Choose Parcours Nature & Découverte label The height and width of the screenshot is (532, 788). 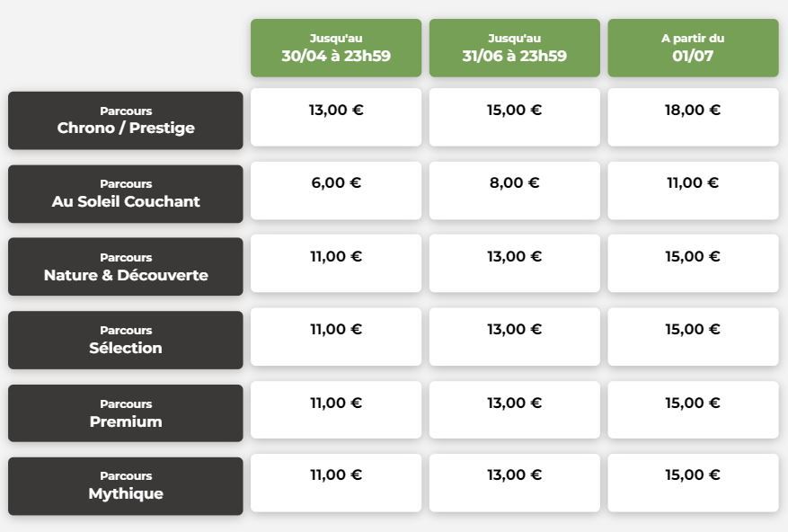tap(126, 267)
